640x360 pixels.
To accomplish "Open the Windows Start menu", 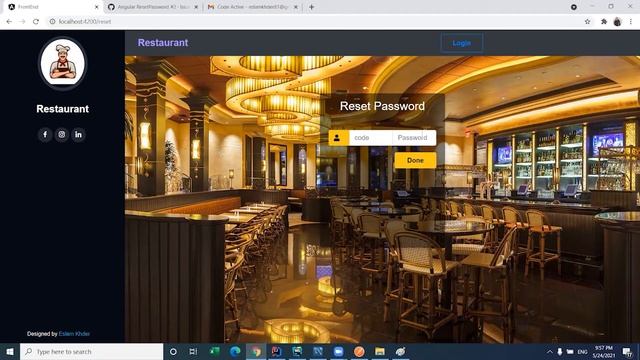I will [10, 351].
